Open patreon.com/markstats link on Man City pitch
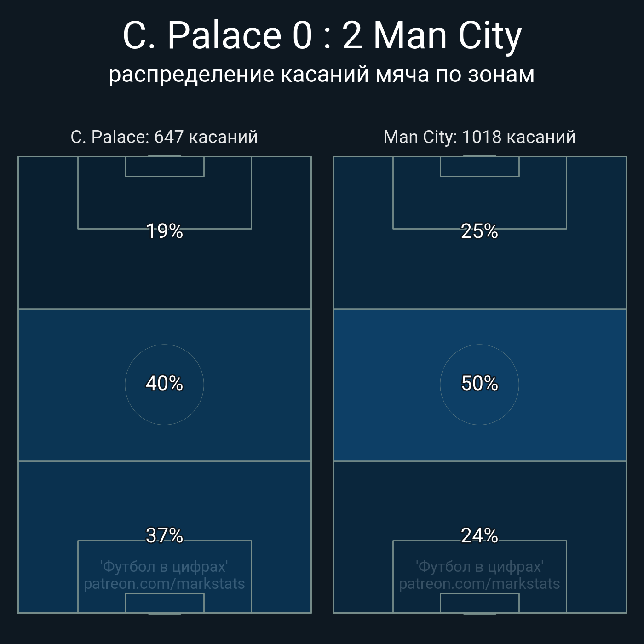The width and height of the screenshot is (644, 644). [479, 584]
